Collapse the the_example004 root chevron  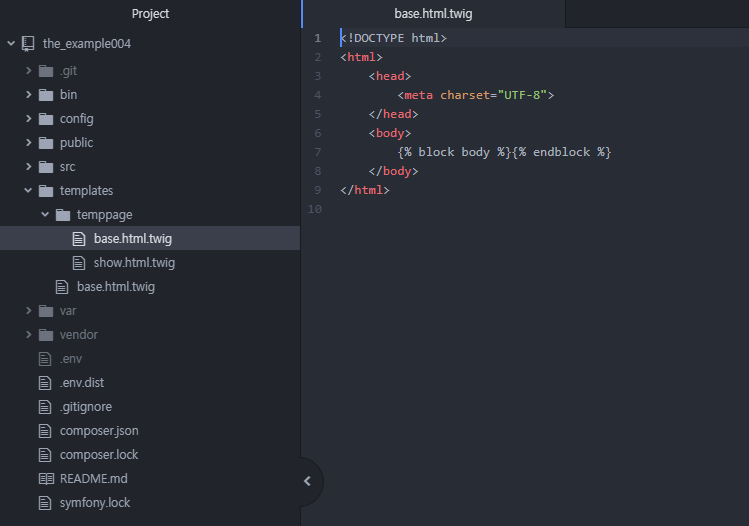[x=11, y=44]
